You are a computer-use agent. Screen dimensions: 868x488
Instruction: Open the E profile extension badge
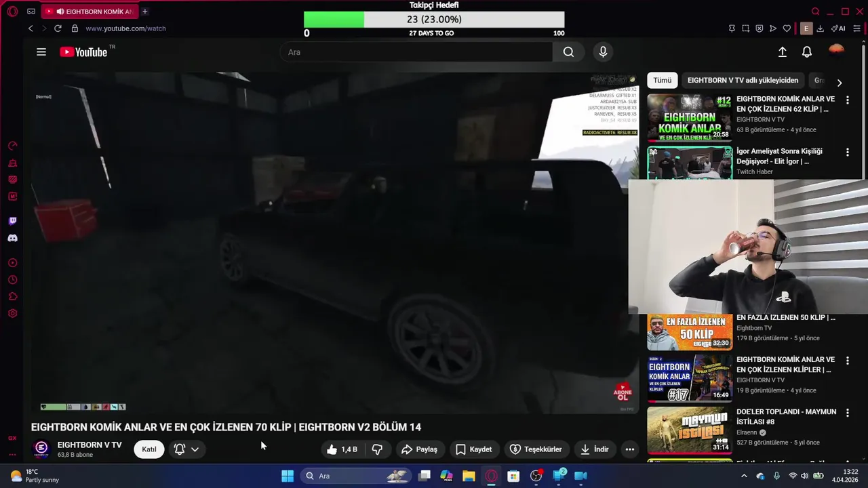[x=806, y=28]
